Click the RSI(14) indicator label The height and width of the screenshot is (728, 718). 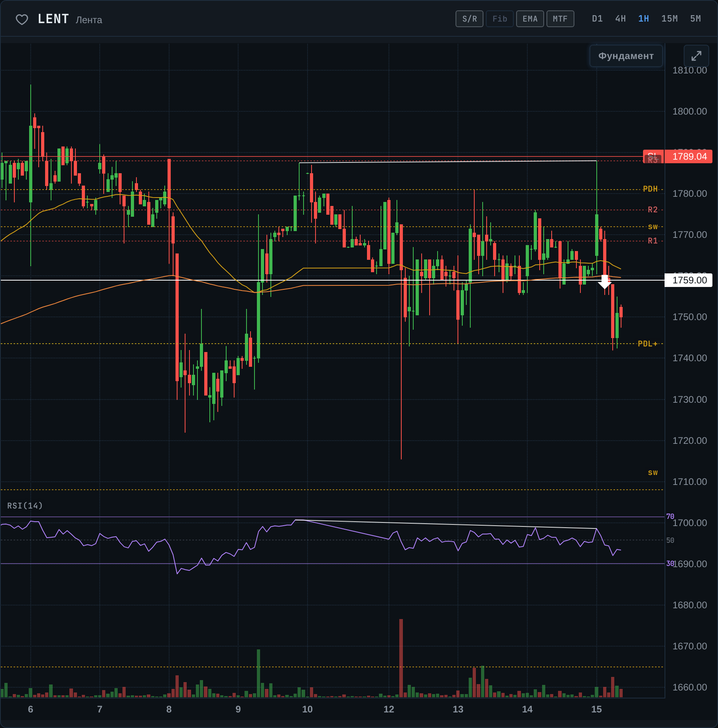click(25, 506)
